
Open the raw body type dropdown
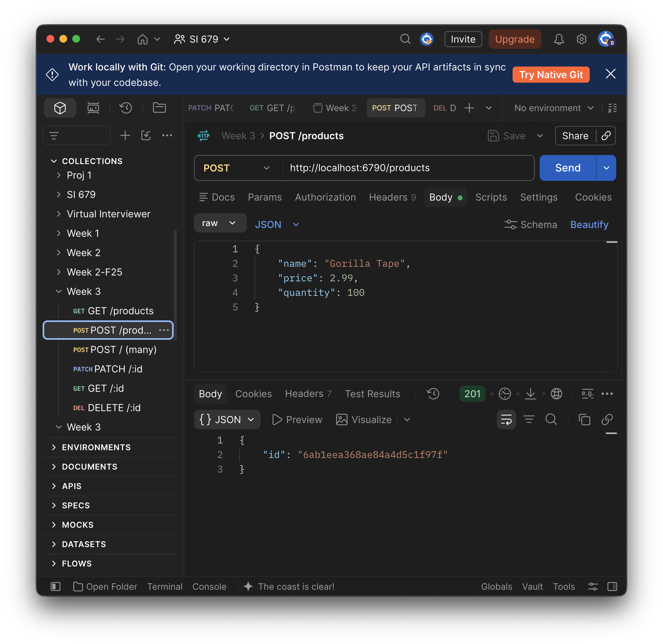click(x=220, y=223)
